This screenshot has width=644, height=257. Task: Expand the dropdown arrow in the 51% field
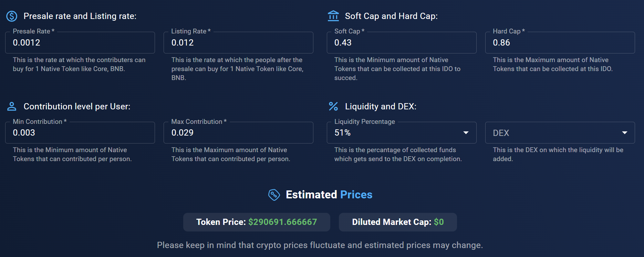(x=466, y=132)
